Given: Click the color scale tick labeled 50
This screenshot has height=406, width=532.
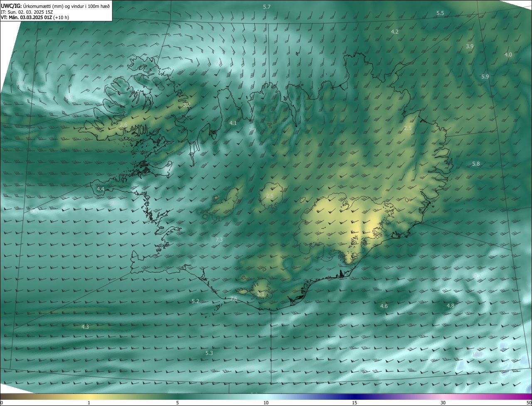Looking at the screenshot, I should 529,403.
